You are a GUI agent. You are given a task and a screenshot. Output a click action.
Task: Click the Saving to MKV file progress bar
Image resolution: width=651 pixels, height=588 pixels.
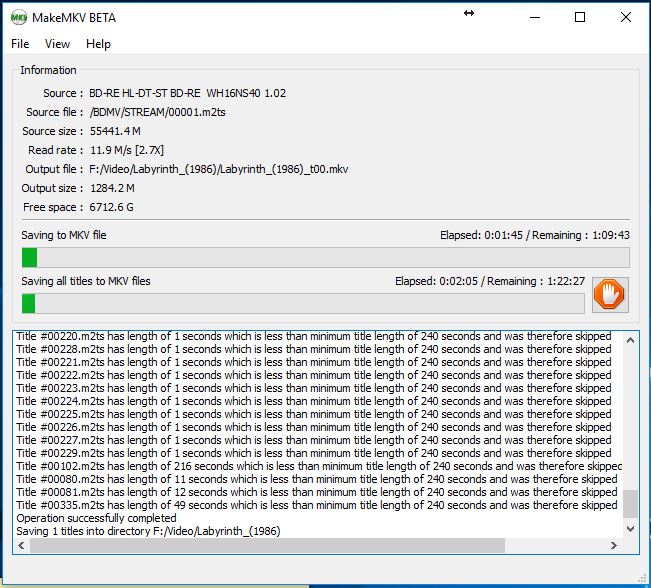point(326,257)
